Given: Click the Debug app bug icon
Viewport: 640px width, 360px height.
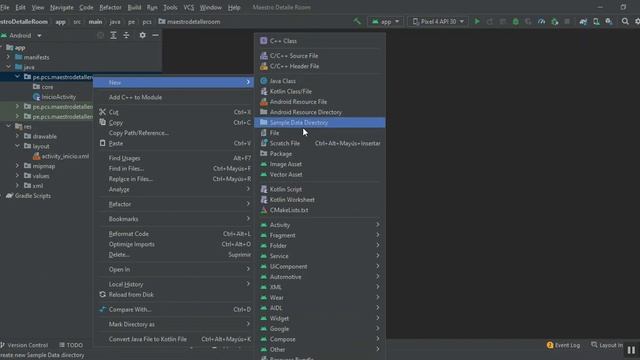Looking at the screenshot, I should (516, 21).
